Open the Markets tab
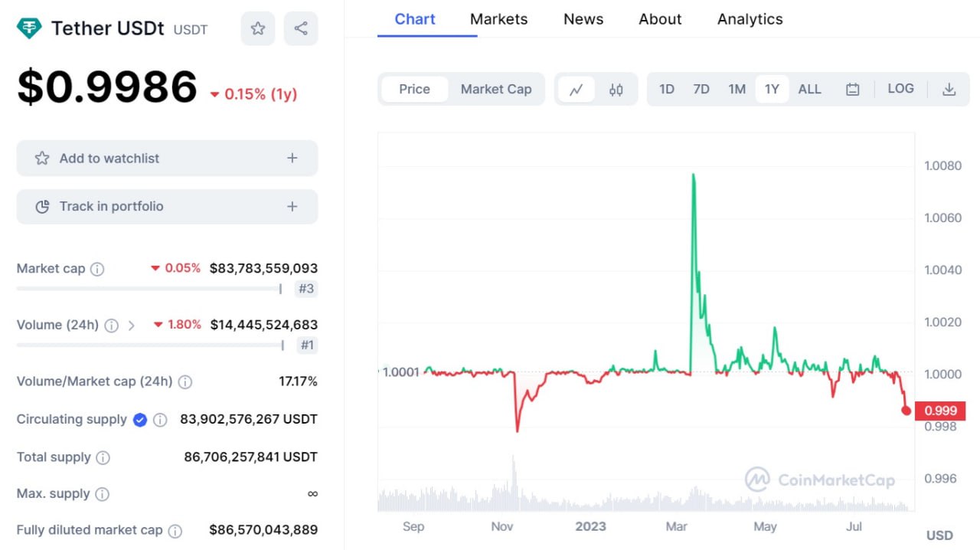Screen dimensions: 980x550 coord(499,19)
